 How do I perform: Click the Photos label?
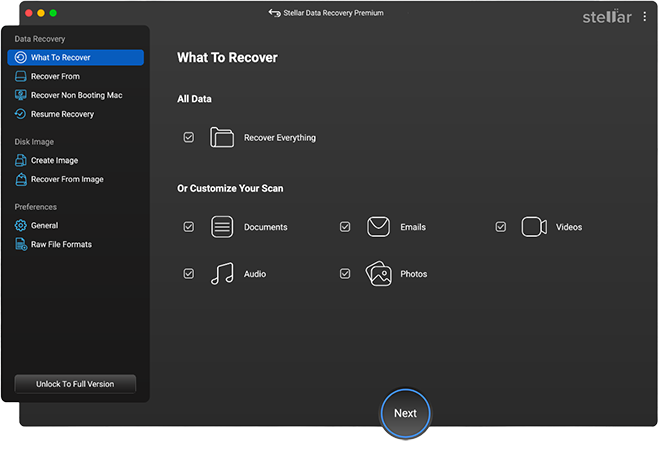tap(414, 274)
